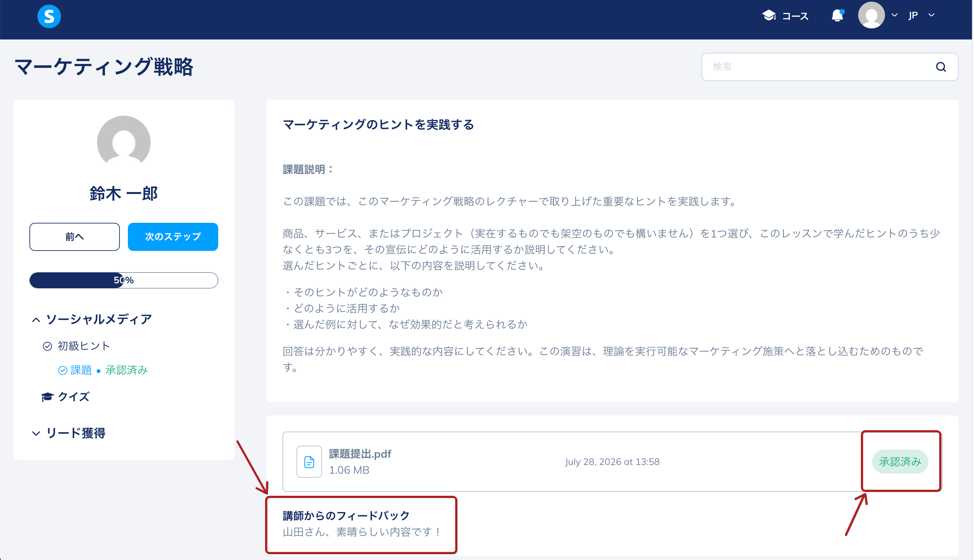Click the check icon beside 課題
The width and height of the screenshot is (974, 560).
click(63, 370)
